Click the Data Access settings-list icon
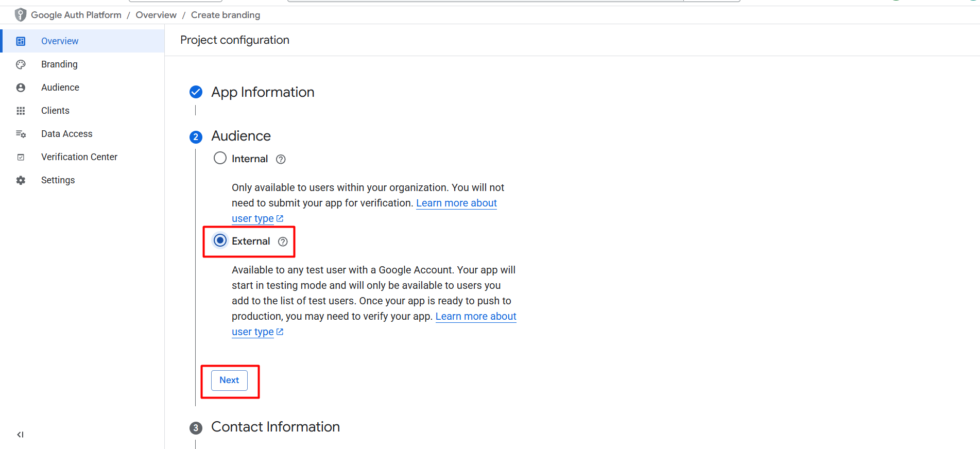The image size is (980, 449). [x=21, y=134]
